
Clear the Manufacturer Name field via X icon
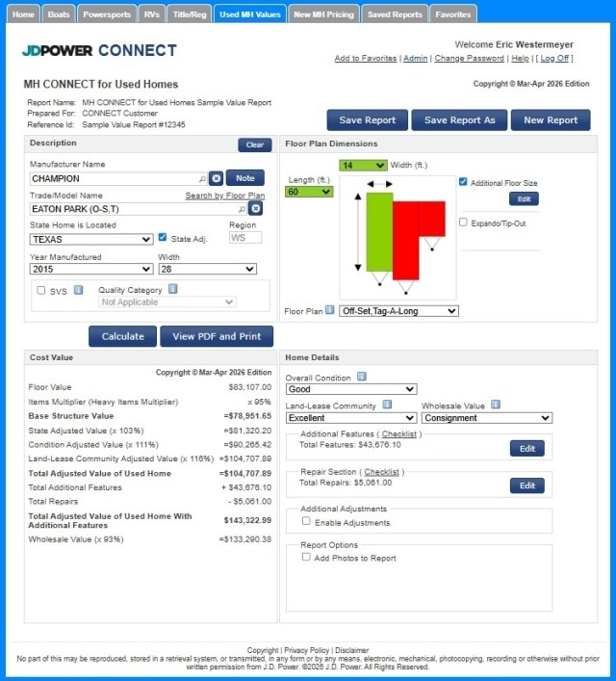(217, 178)
